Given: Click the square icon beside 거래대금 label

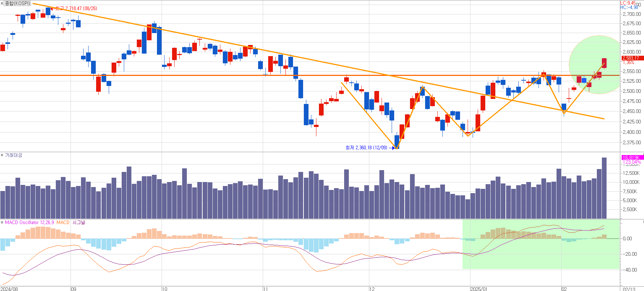Looking at the screenshot, I should (2, 155).
